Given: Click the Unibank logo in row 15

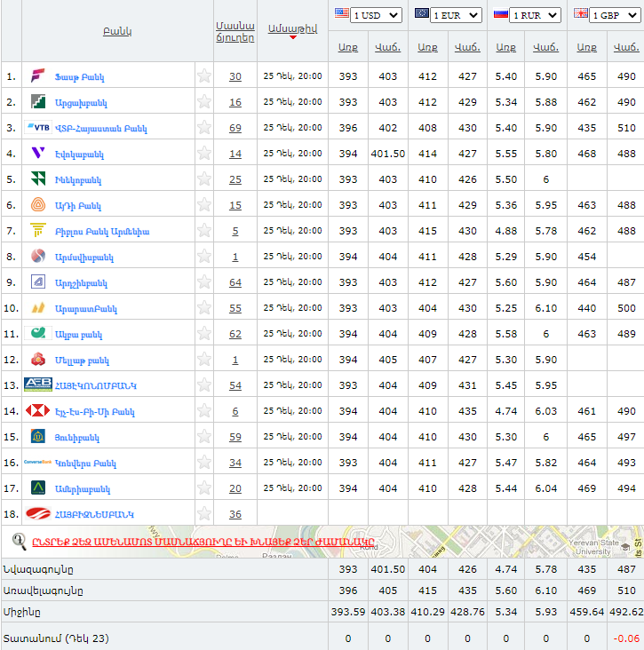Looking at the screenshot, I should (x=37, y=437).
